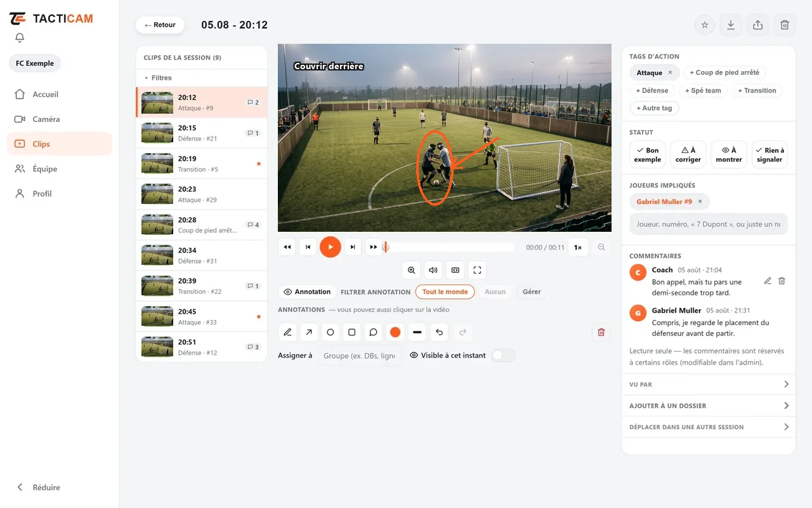Add a speech bubble annotation
The height and width of the screenshot is (508, 812).
pos(374,332)
